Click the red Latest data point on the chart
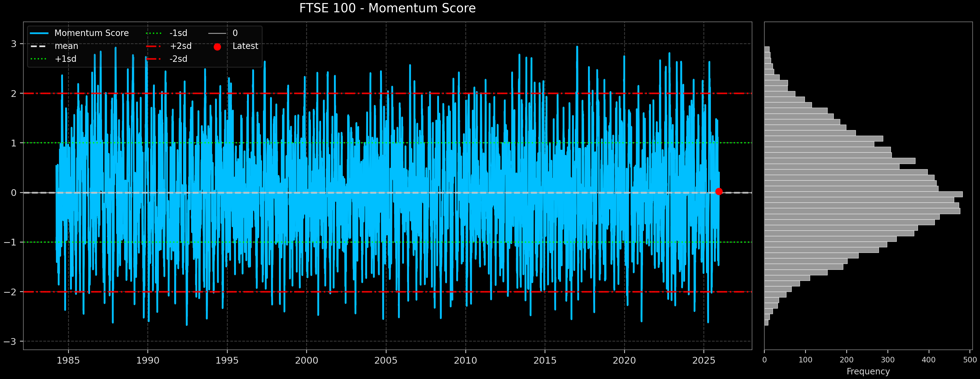The width and height of the screenshot is (980, 379). [x=719, y=191]
